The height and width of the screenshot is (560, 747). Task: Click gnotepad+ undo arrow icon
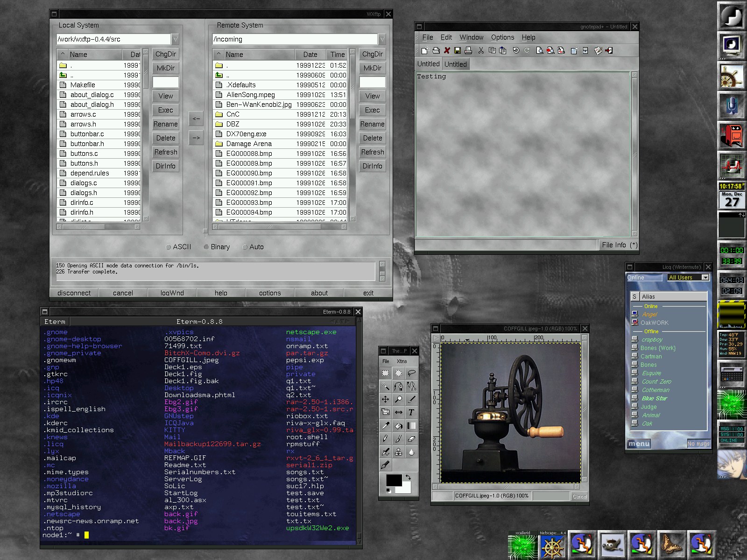tap(516, 50)
